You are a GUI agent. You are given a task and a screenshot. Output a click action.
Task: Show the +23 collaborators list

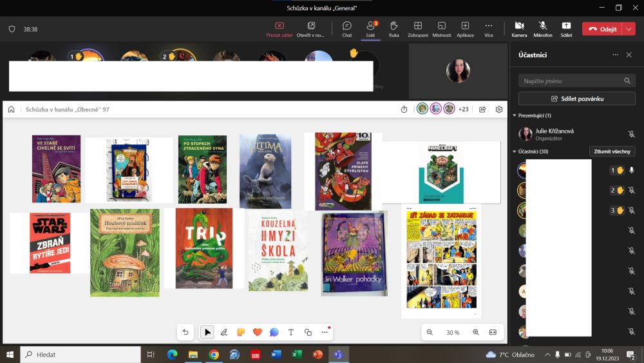463,110
